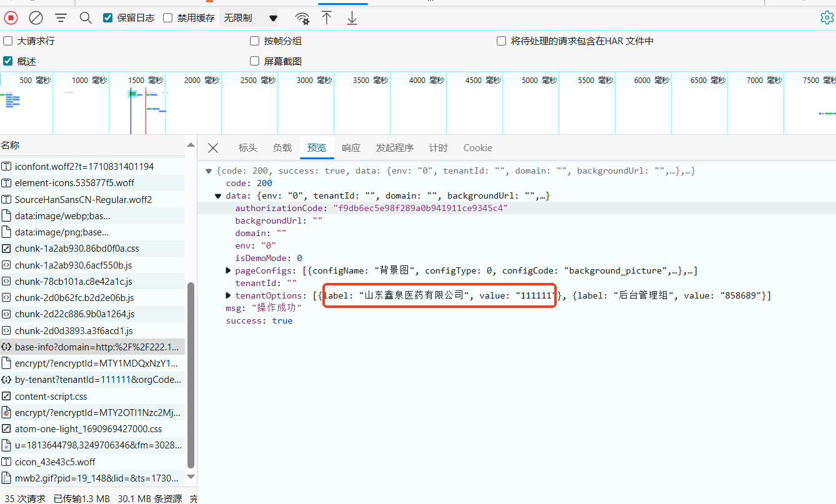This screenshot has height=504, width=836.
Task: Select request by-tenant?tenantId=111111
Action: coord(92,380)
